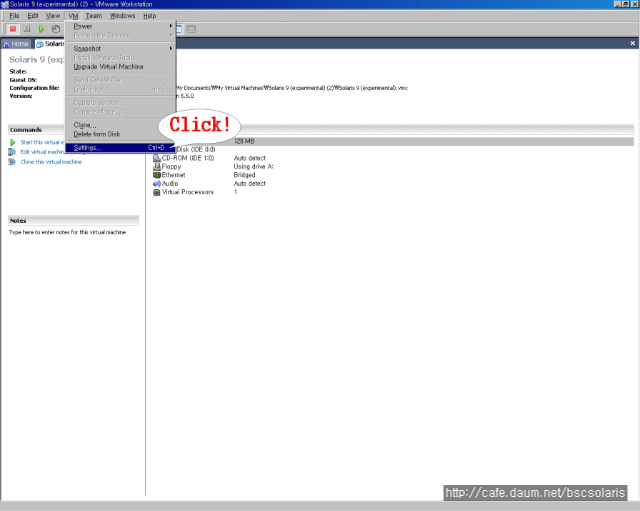
Task: Expand the Power submenu arrow
Action: click(x=171, y=26)
